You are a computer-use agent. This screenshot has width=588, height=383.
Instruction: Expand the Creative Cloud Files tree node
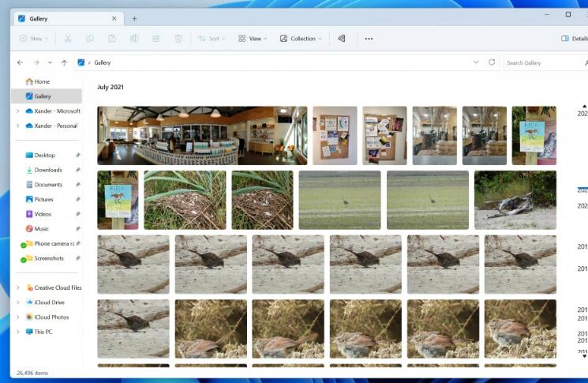click(x=18, y=288)
